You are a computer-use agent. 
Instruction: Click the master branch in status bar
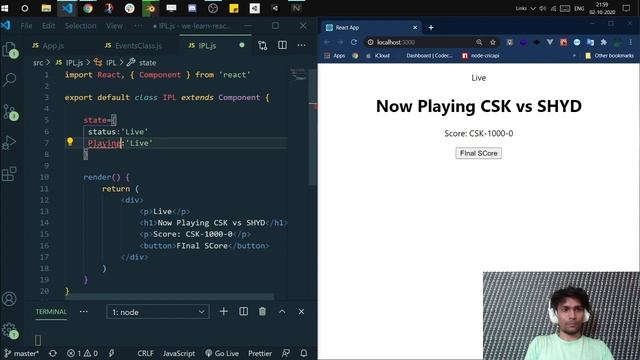click(21, 353)
